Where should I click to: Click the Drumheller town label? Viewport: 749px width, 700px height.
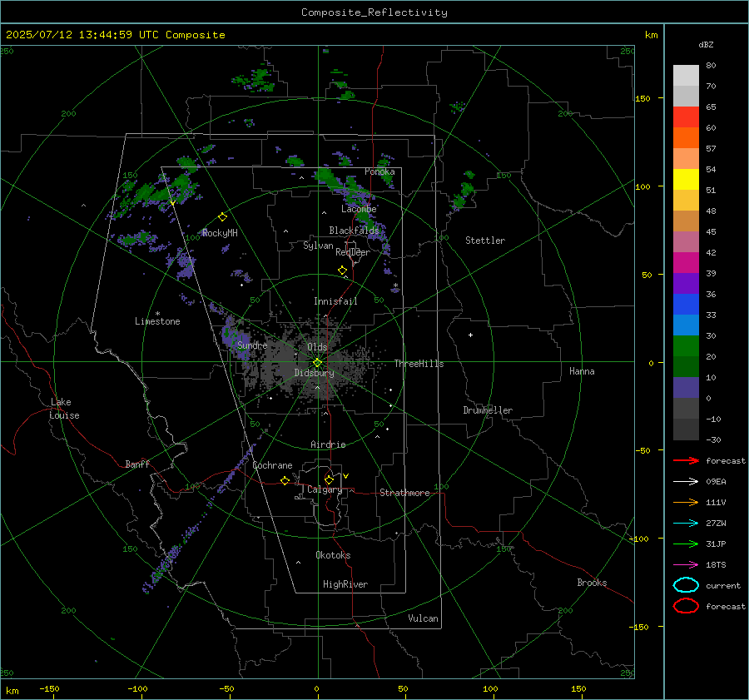pyautogui.click(x=488, y=410)
